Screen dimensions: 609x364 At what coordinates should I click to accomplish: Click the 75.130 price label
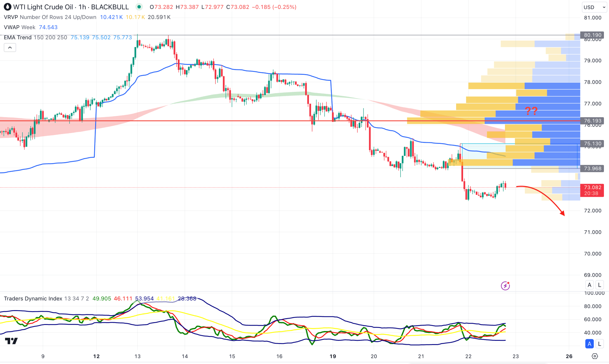pyautogui.click(x=592, y=144)
